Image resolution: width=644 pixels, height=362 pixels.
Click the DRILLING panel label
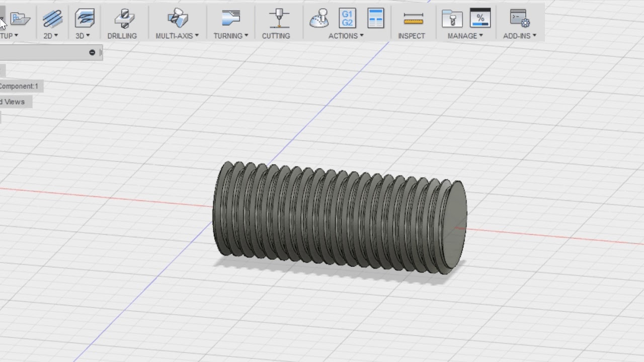tap(122, 36)
